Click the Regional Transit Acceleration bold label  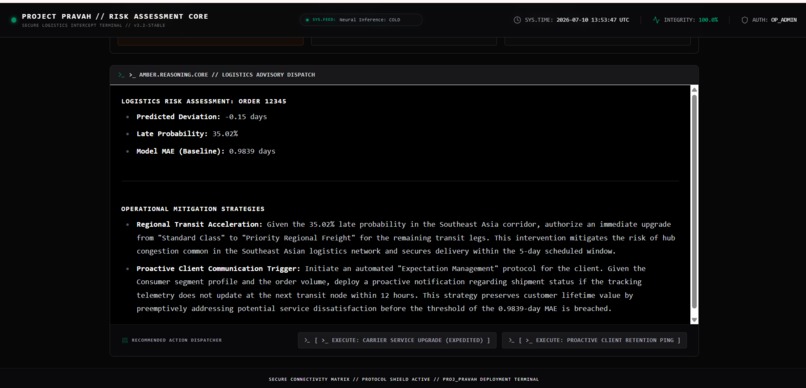pos(199,225)
